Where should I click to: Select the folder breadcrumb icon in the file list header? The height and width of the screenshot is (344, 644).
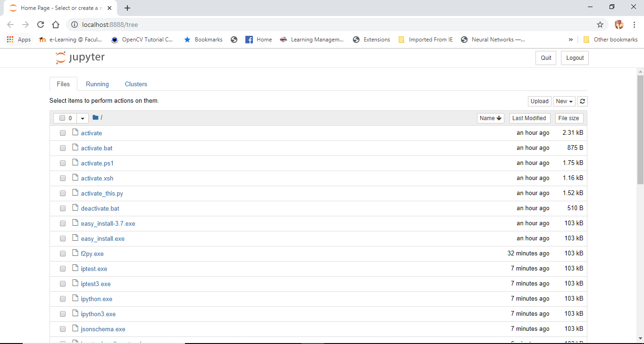[94, 117]
